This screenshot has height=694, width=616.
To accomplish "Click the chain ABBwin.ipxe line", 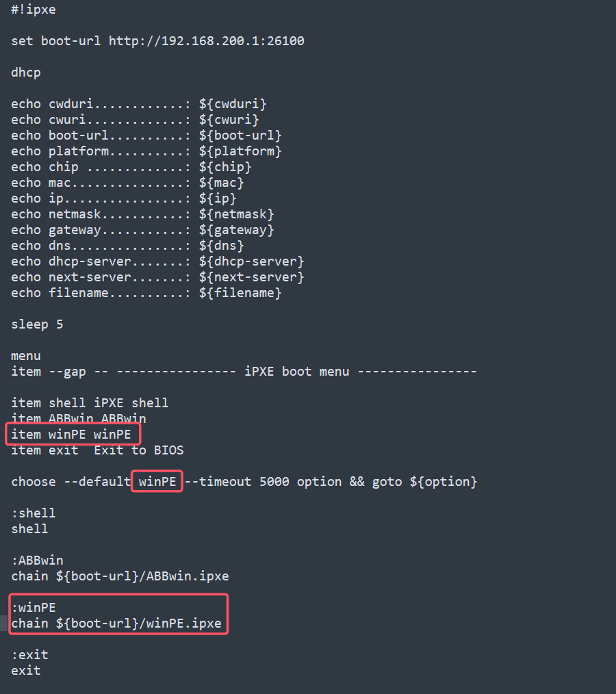I will (120, 576).
